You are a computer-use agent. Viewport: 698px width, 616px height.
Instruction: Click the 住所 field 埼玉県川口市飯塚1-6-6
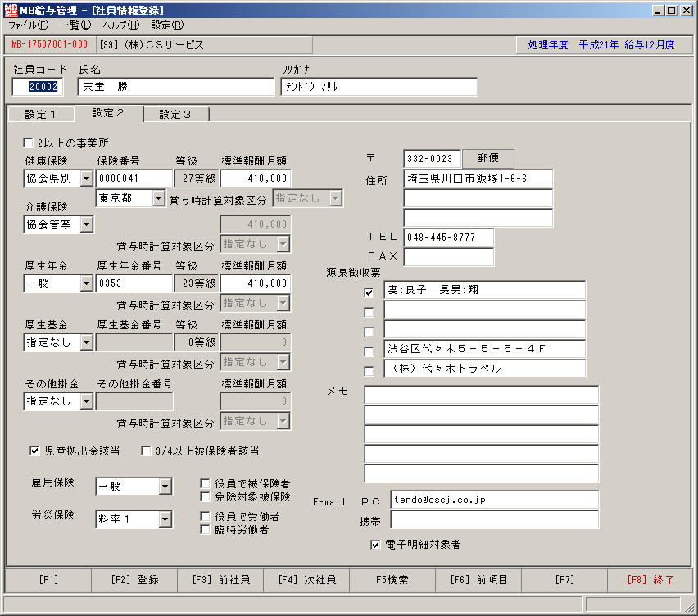click(x=478, y=179)
